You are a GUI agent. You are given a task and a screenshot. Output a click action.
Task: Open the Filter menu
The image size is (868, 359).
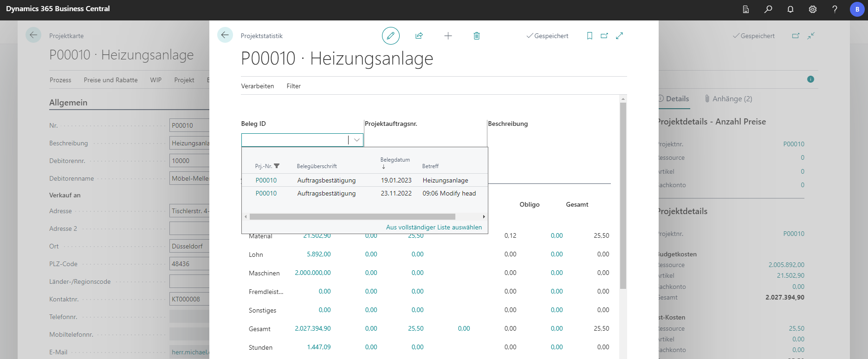click(293, 86)
